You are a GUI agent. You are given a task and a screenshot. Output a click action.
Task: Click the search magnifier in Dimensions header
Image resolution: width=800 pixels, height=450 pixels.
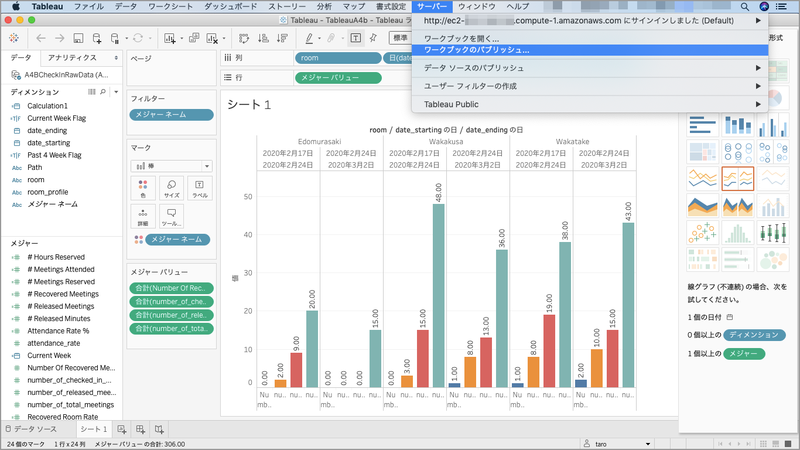tap(103, 92)
